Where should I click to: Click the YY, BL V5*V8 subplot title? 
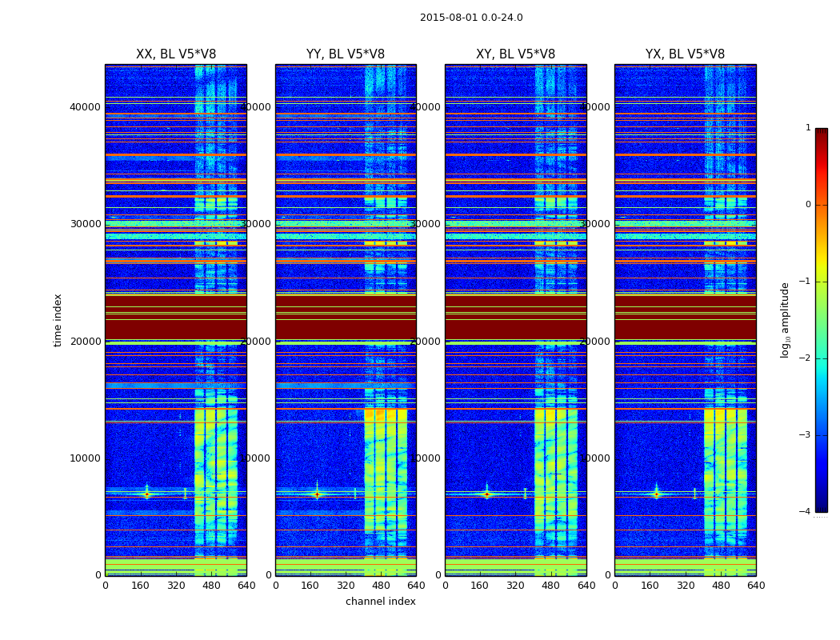pos(346,54)
